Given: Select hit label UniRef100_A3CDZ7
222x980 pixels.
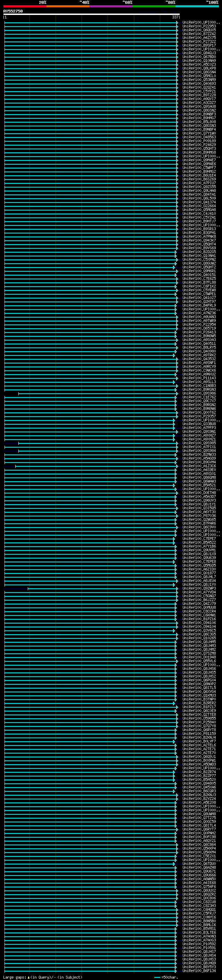Looking at the screenshot, I should point(199,103).
